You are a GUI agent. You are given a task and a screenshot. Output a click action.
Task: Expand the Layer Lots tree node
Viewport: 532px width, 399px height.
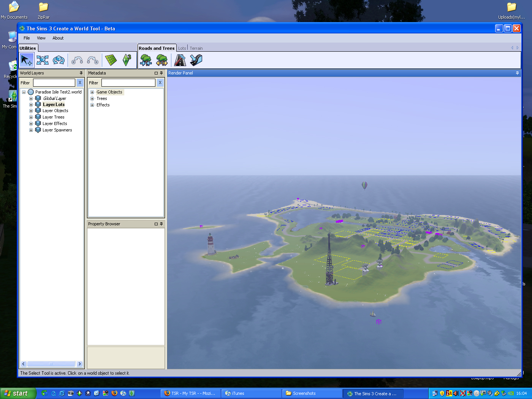31,104
